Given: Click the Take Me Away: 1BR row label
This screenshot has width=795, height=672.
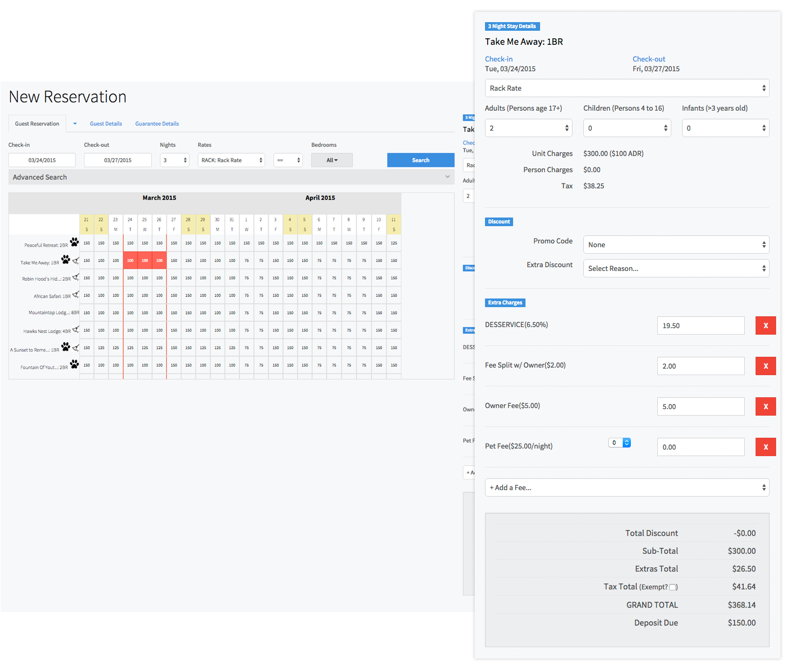Looking at the screenshot, I should tap(40, 263).
